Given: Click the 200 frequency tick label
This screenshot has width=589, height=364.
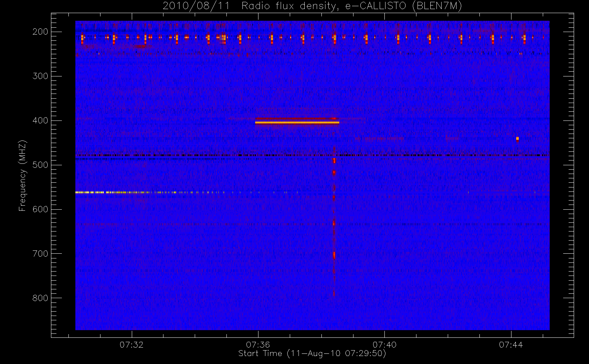Looking at the screenshot, I should 40,32.
